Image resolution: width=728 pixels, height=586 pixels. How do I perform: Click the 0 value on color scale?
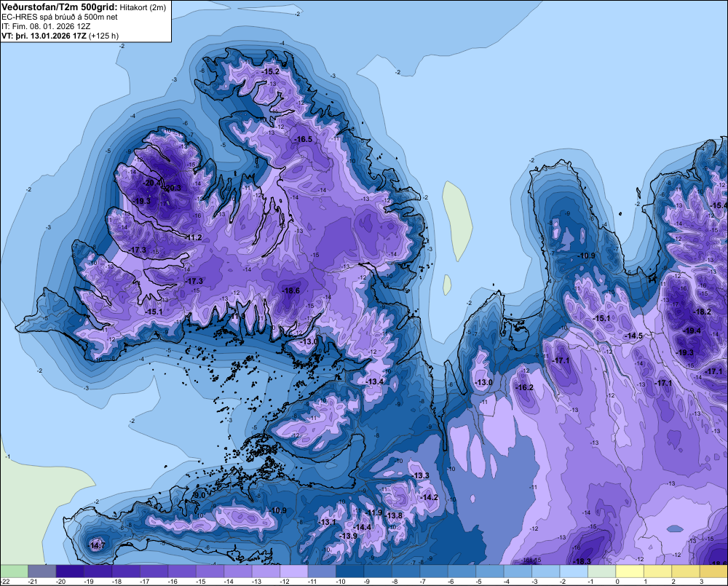coord(618,582)
